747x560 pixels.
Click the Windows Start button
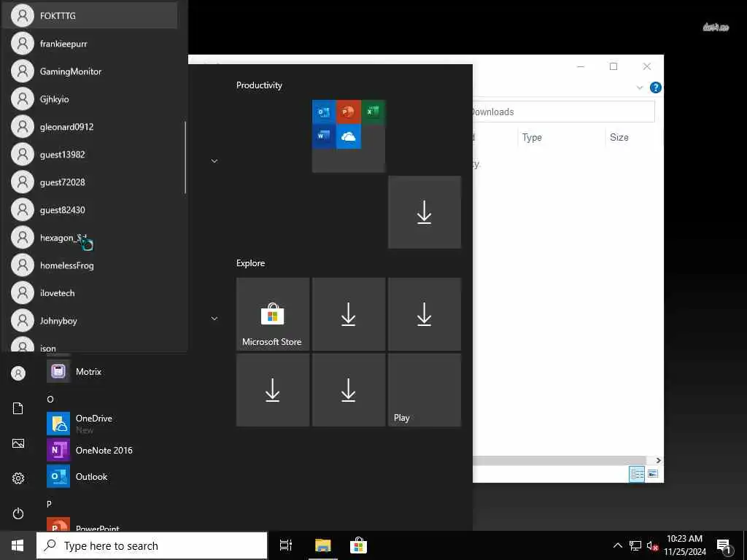pyautogui.click(x=18, y=545)
